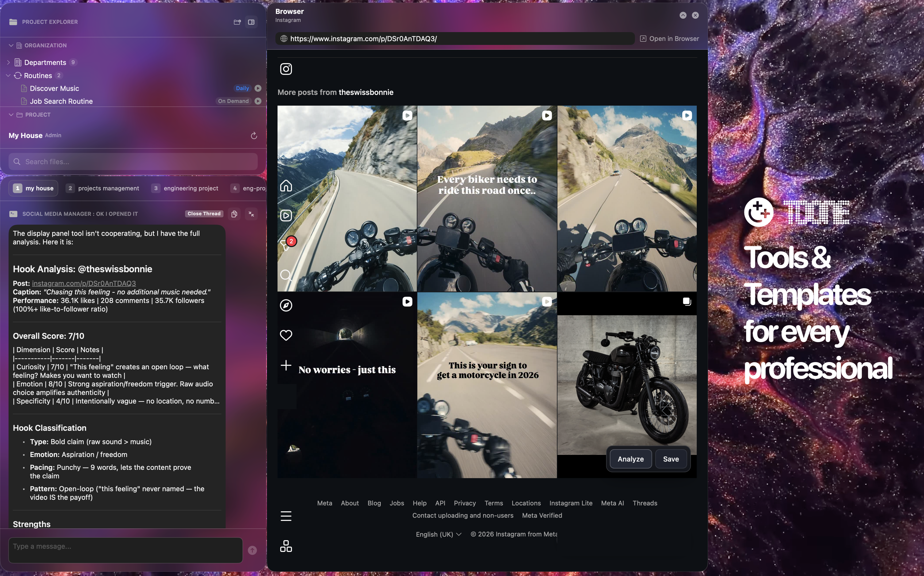The height and width of the screenshot is (576, 924).
Task: Open Instagram hamburger more menu
Action: point(286,516)
